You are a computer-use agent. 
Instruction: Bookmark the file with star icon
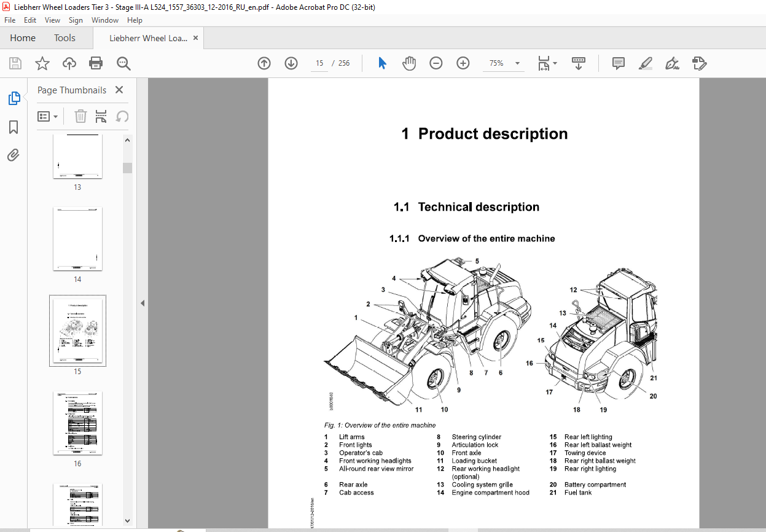[42, 63]
